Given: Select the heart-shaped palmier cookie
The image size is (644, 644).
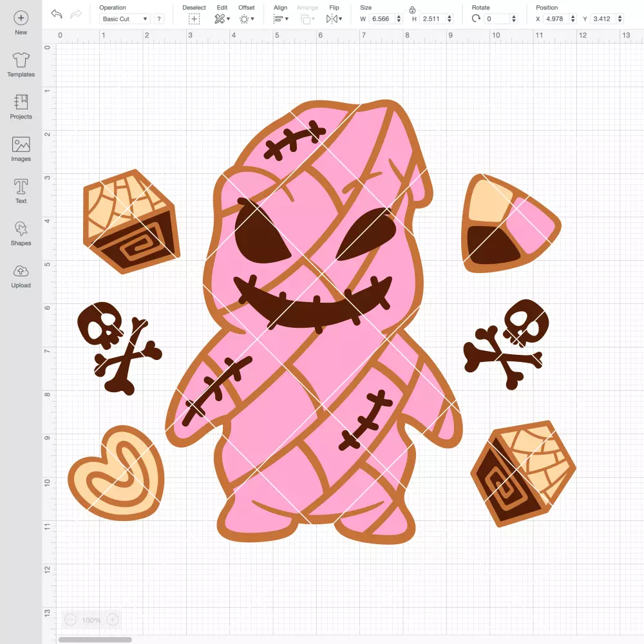Looking at the screenshot, I should (116, 473).
